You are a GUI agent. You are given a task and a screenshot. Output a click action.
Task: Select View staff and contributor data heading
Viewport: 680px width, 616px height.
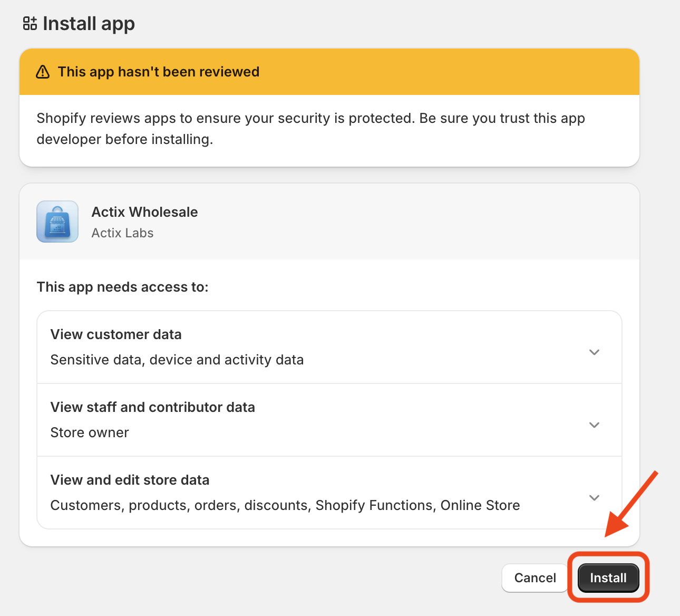152,407
